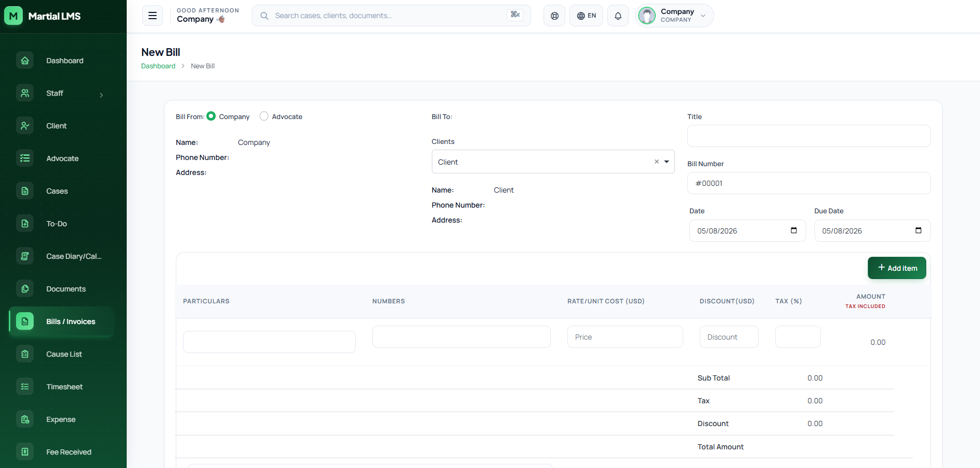The image size is (980, 468).
Task: Click the Cause List clipboard icon
Action: coord(25,354)
